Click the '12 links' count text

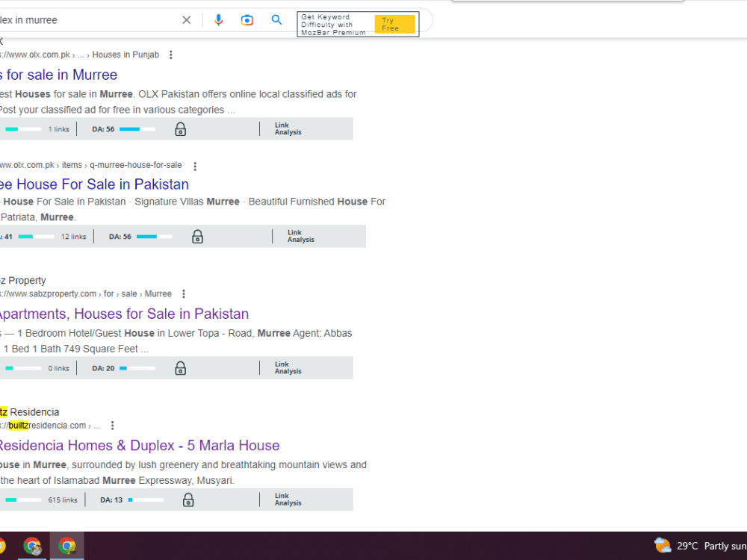tap(73, 237)
